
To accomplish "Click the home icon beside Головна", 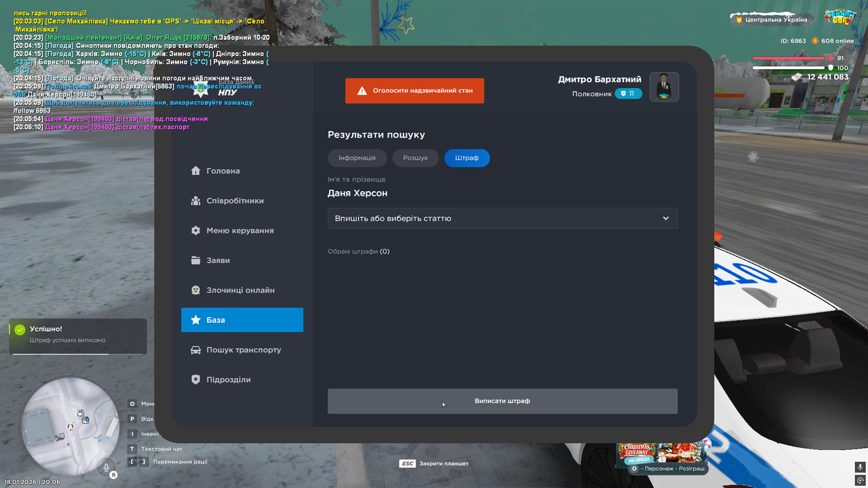I will pos(195,171).
